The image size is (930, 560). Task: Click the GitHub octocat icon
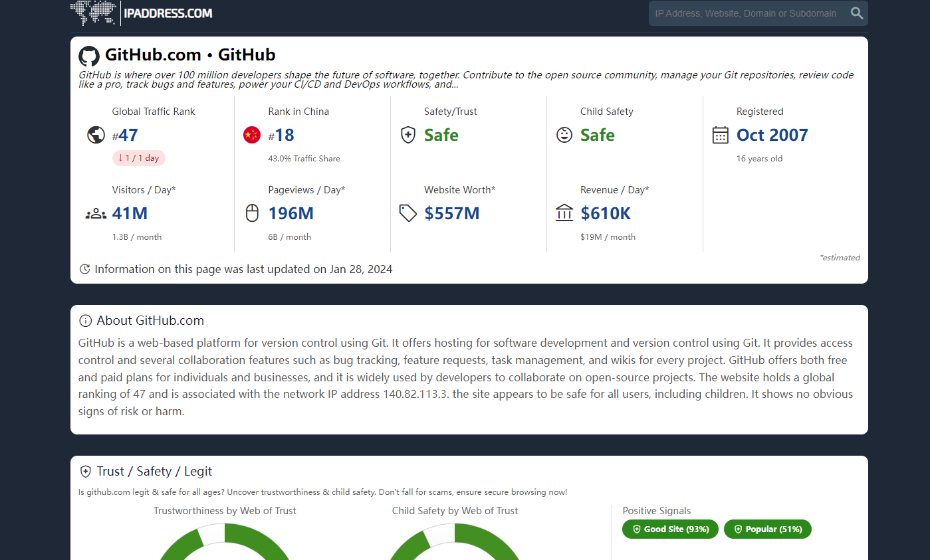pos(89,56)
